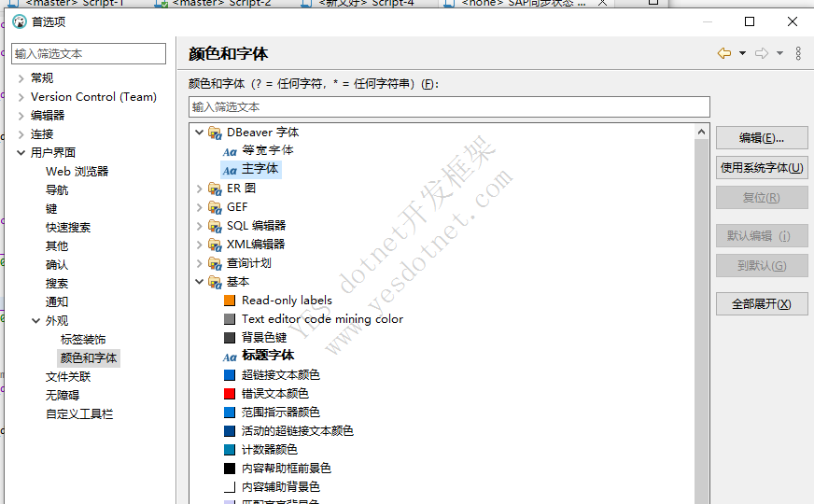Expand the 查询计划 tree node
This screenshot has height=504, width=814.
point(200,263)
